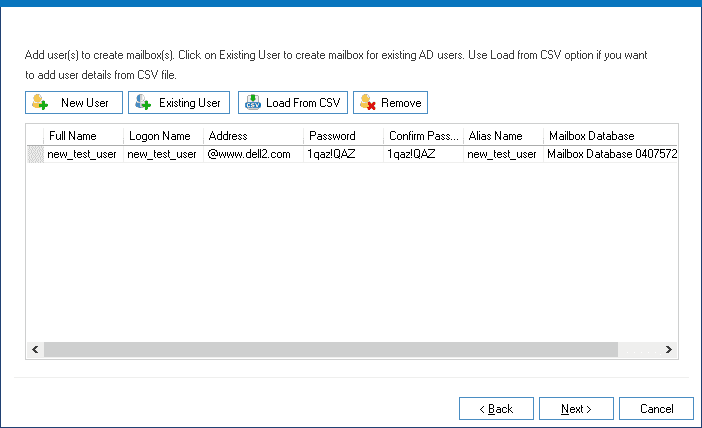Screen dimensions: 702x428
Task: Click the Remove user icon
Action: (367, 103)
